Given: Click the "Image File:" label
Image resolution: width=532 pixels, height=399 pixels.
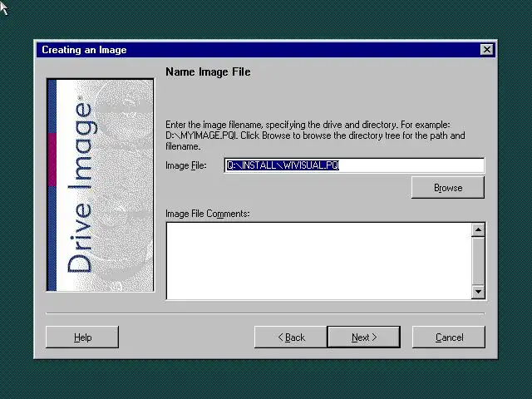Looking at the screenshot, I should click(x=186, y=165).
